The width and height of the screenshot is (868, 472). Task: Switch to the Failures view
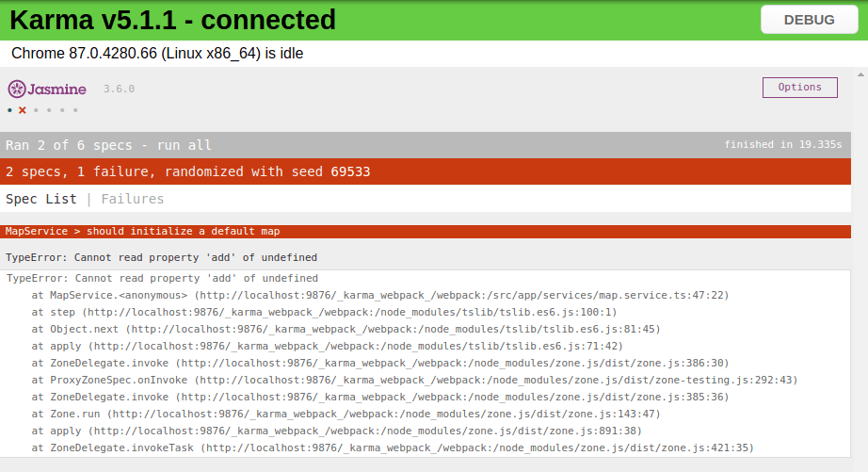pos(133,199)
